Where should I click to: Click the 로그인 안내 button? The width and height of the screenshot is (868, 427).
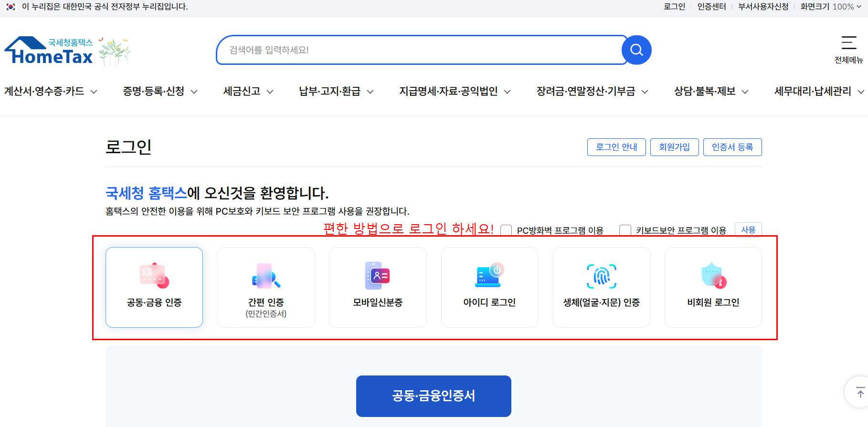click(616, 147)
